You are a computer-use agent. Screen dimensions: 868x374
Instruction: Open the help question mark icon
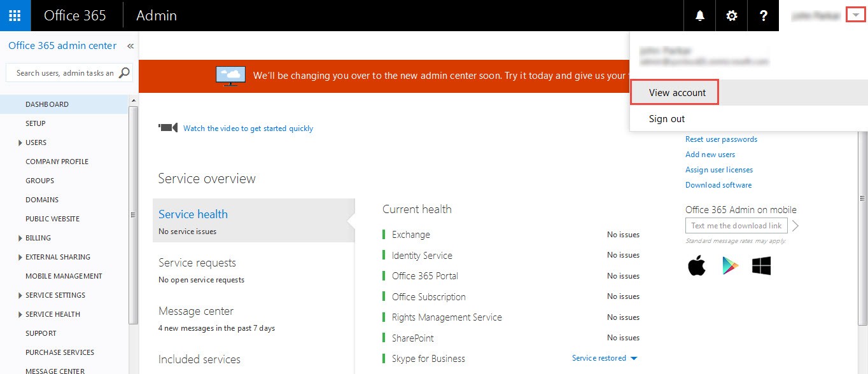tap(764, 15)
